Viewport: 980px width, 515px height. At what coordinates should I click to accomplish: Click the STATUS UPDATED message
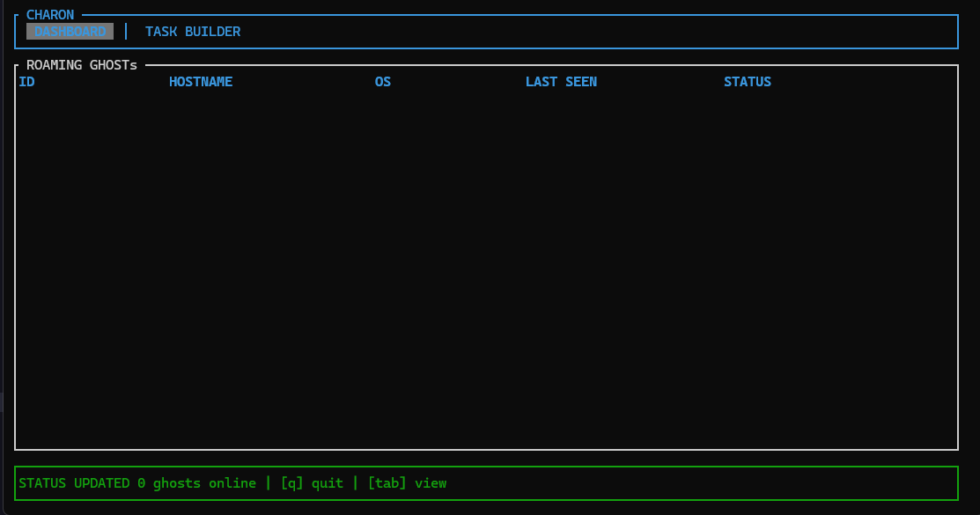click(x=74, y=483)
